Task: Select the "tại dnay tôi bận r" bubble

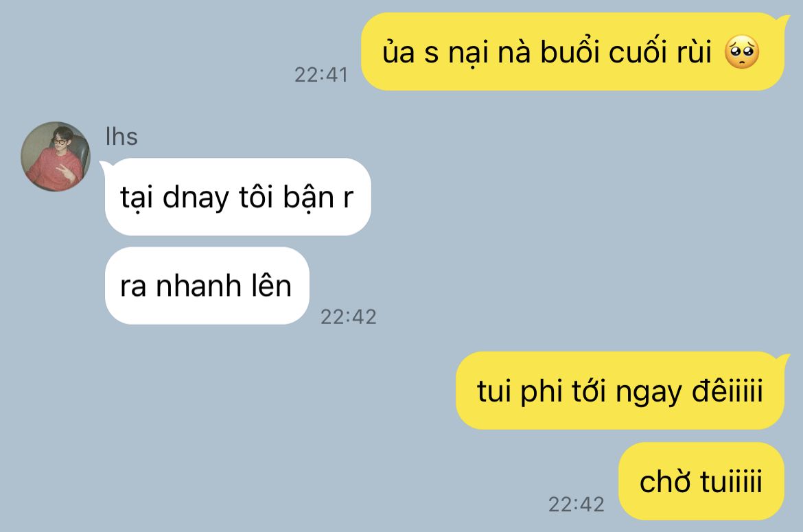Action: 237,196
